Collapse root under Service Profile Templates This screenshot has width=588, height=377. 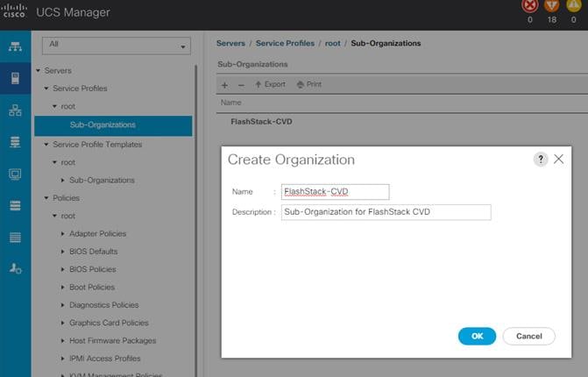point(54,162)
